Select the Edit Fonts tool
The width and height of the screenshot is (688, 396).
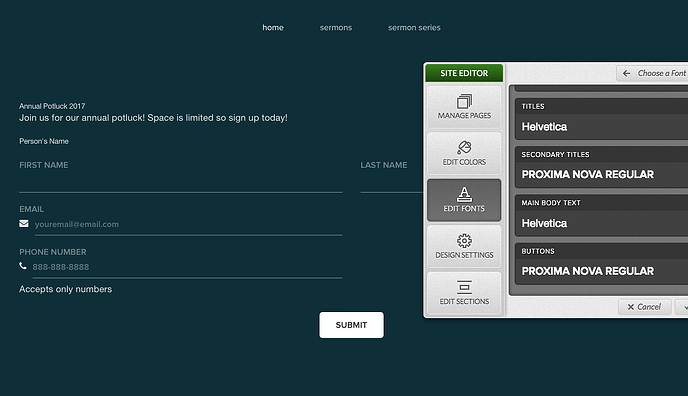coord(464,200)
